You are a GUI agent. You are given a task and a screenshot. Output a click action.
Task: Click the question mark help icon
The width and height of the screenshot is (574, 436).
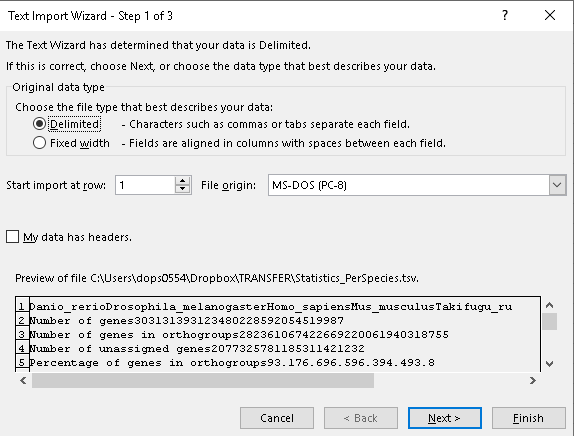[505, 15]
